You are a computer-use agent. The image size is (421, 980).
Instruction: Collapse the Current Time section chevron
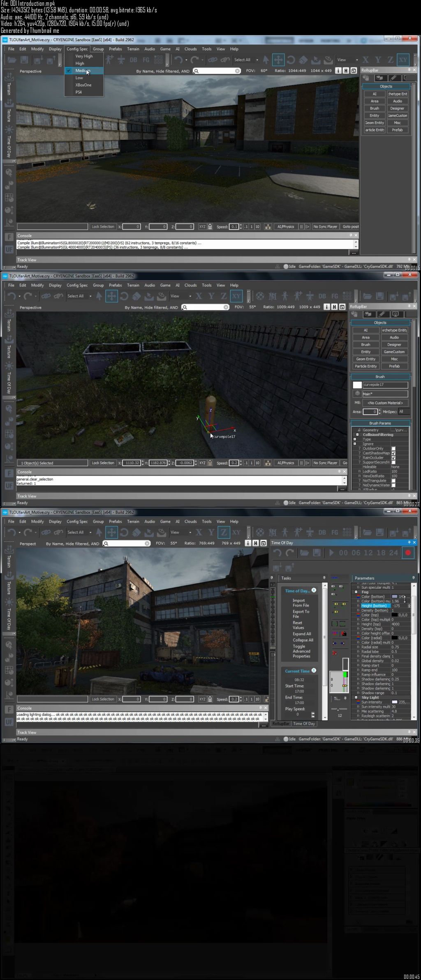(314, 671)
